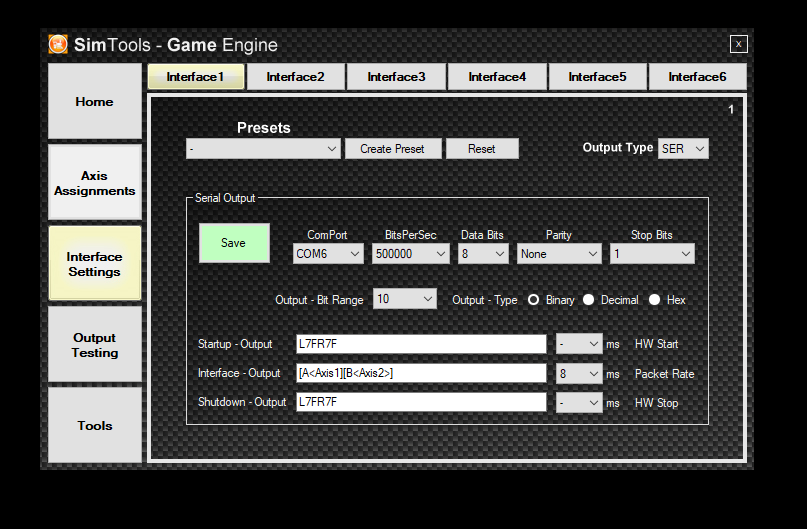Select the Binary output type
The width and height of the screenshot is (807, 529).
pyautogui.click(x=534, y=299)
